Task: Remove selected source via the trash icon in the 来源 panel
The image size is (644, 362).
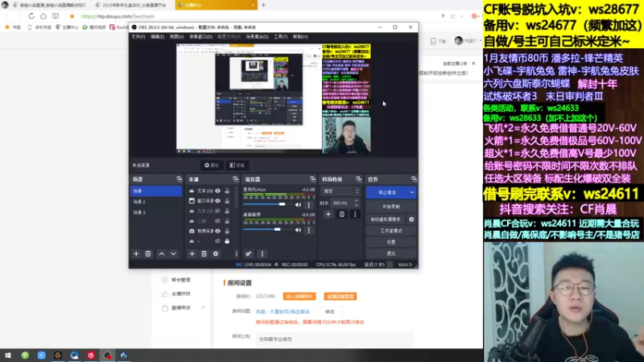Action: click(x=204, y=253)
